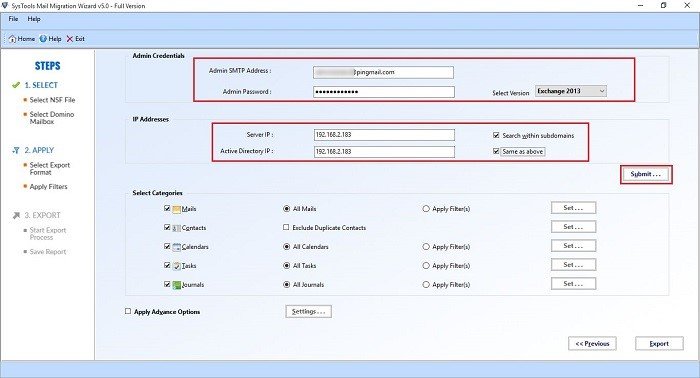Viewport: 700px width, 378px height.
Task: Click the Set button for Calendars
Action: (573, 246)
